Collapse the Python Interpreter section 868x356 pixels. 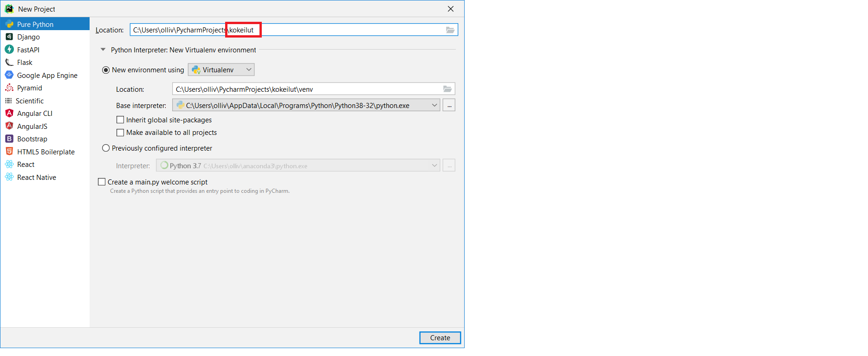click(103, 50)
